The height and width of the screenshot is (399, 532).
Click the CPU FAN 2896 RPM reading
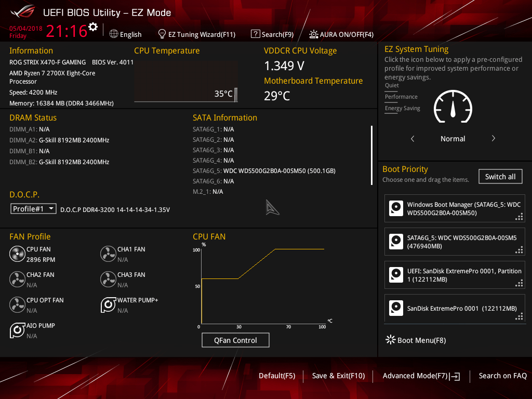point(41,260)
